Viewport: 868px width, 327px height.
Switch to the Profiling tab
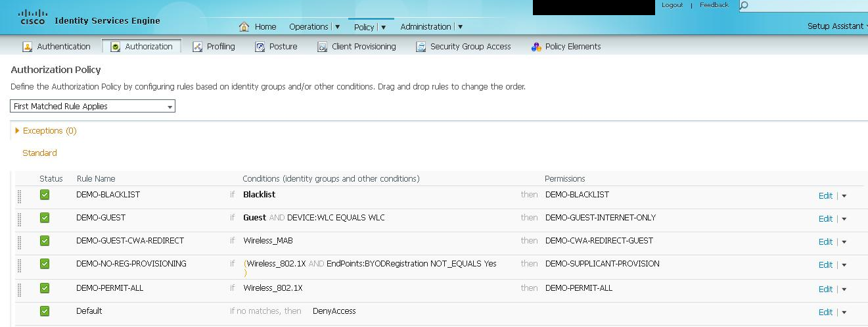(221, 47)
